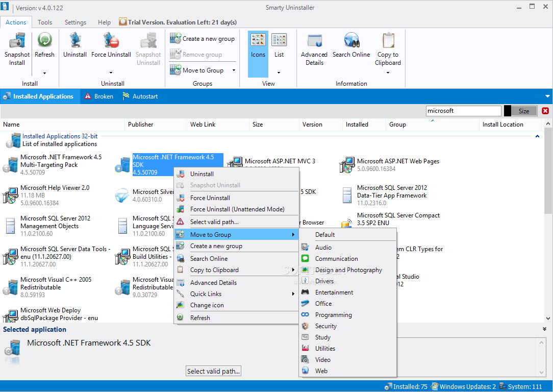
Task: Choose Advanced Details in context menu
Action: [x=236, y=283]
